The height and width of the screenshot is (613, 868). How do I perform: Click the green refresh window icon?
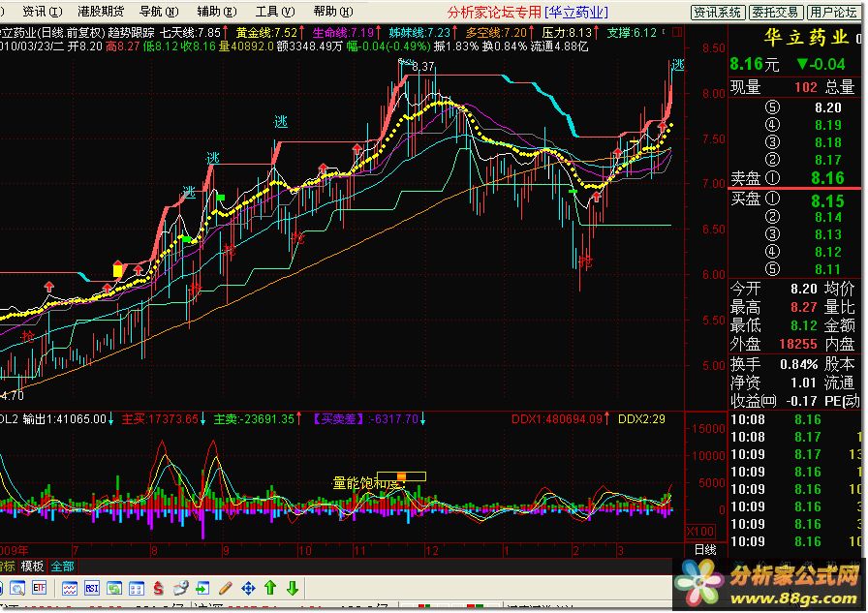114,588
